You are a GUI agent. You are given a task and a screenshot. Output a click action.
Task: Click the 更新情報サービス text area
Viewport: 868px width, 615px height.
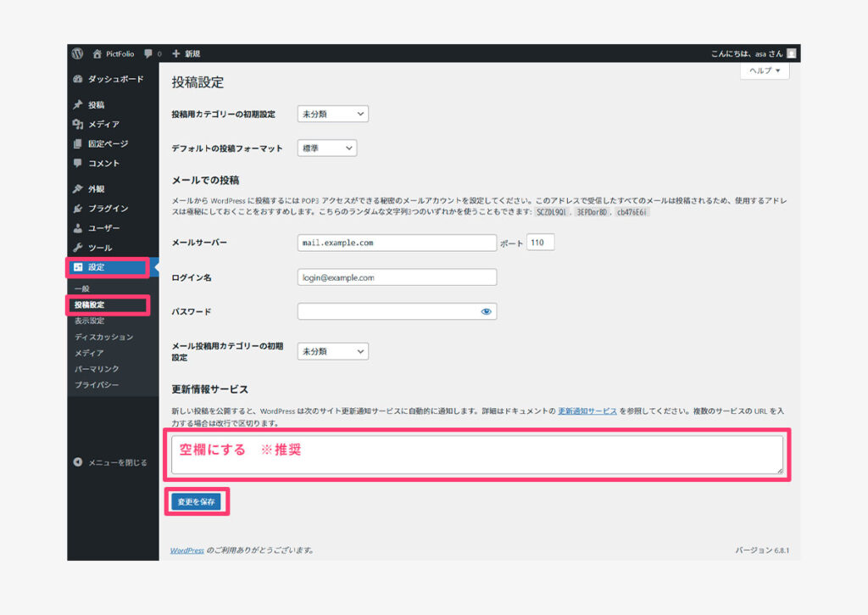(x=476, y=456)
